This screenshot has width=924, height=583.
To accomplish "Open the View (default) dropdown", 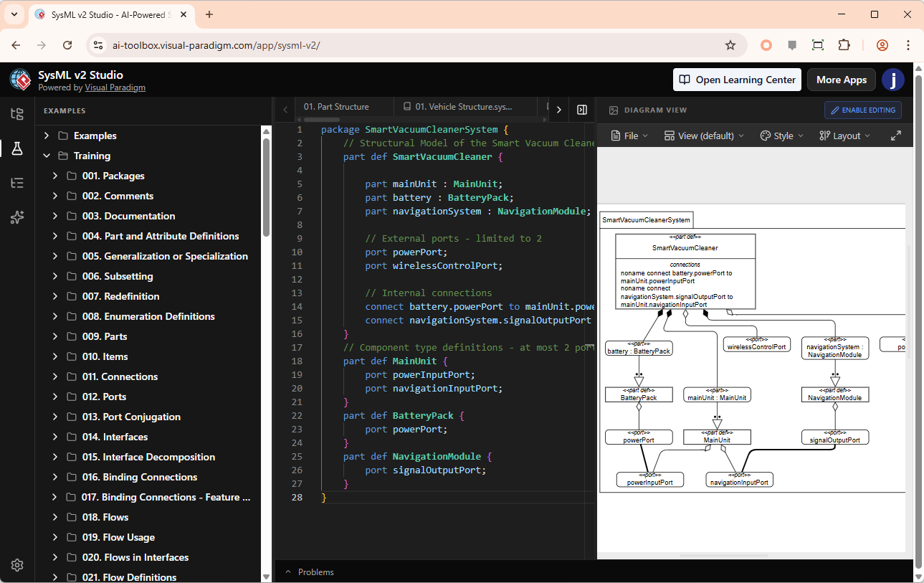I will point(704,135).
